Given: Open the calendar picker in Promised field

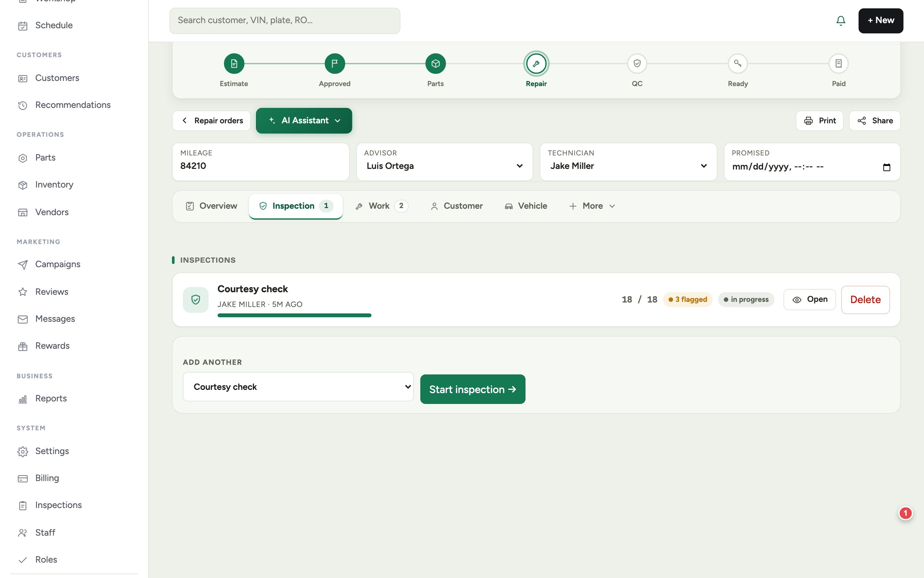Looking at the screenshot, I should pos(886,167).
